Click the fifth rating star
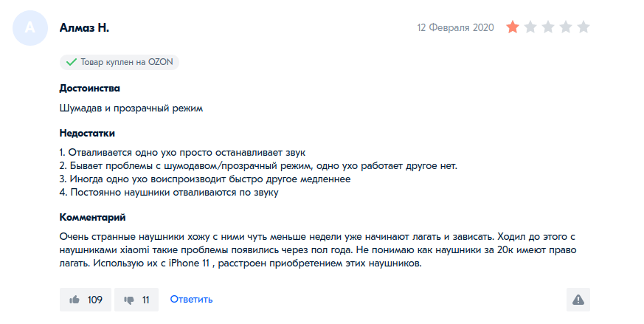Screen dimensions: 644x324 (584, 27)
